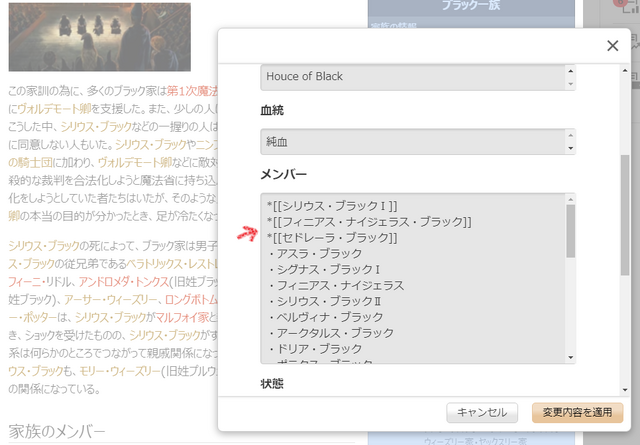Select line ・ドリア・ブラック
Image resolution: width=640 pixels, height=445 pixels.
pyautogui.click(x=315, y=349)
